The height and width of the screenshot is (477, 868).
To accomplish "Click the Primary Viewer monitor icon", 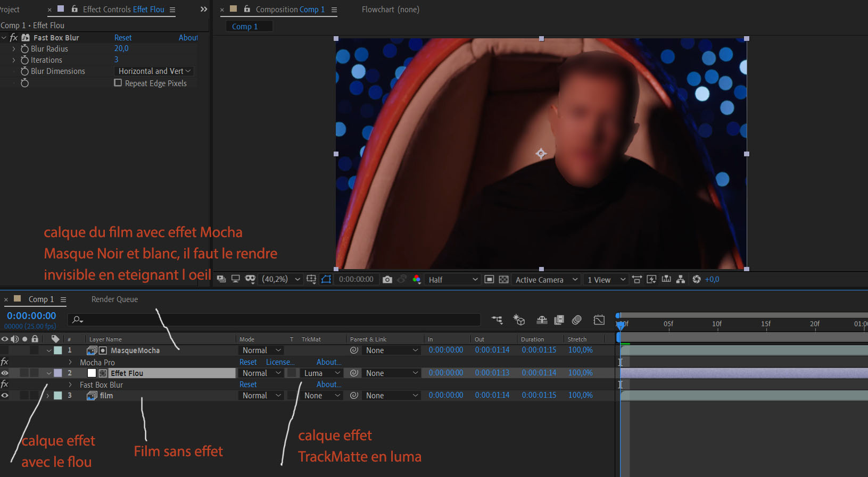I will tap(235, 279).
